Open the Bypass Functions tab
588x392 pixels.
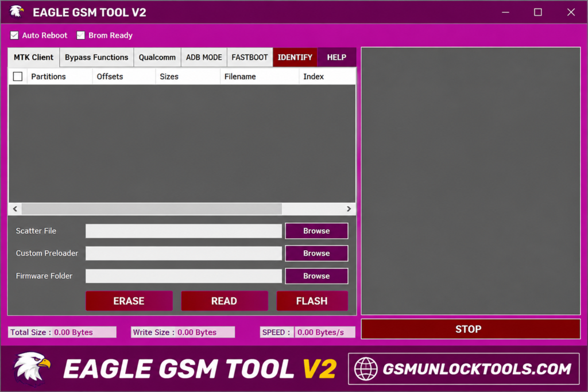(96, 57)
